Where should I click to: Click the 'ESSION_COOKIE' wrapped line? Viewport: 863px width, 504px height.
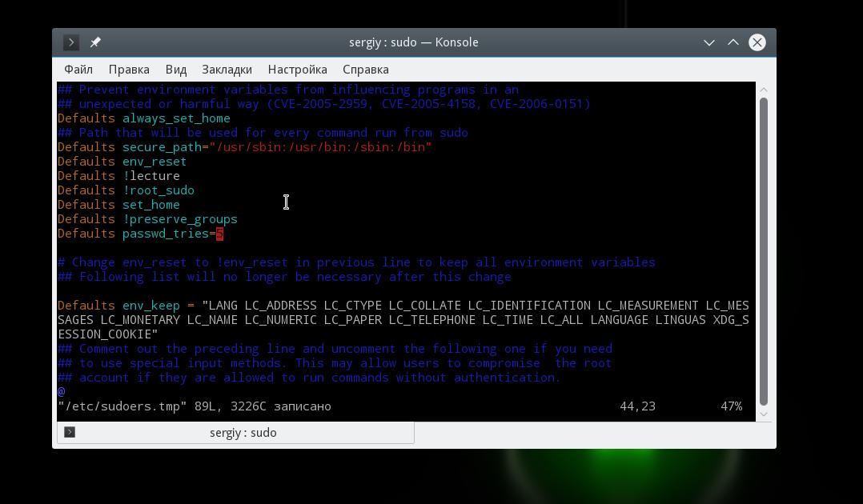(x=107, y=334)
